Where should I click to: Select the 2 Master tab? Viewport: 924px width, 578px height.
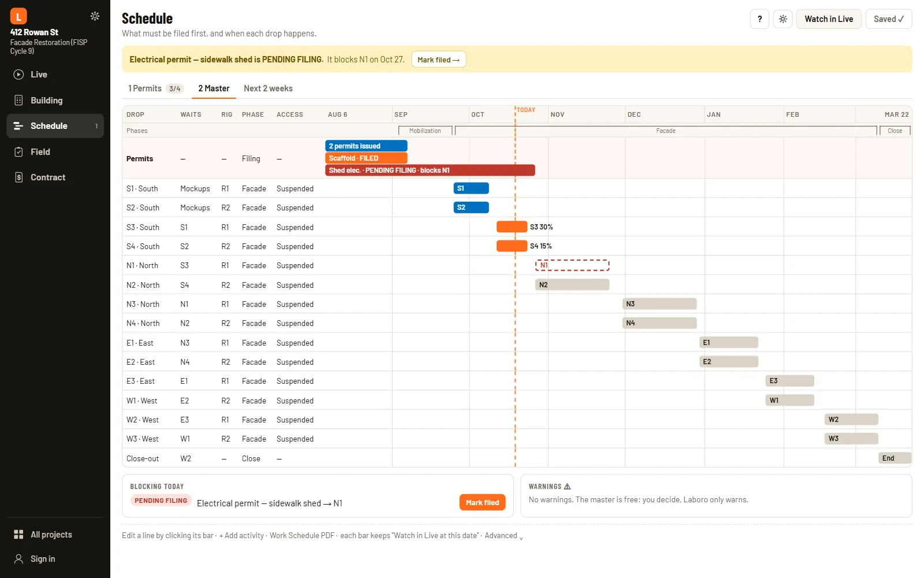[214, 88]
